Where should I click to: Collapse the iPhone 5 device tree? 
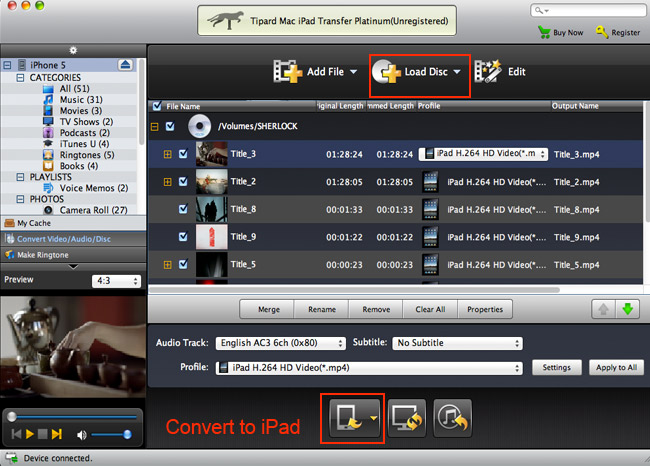click(7, 65)
